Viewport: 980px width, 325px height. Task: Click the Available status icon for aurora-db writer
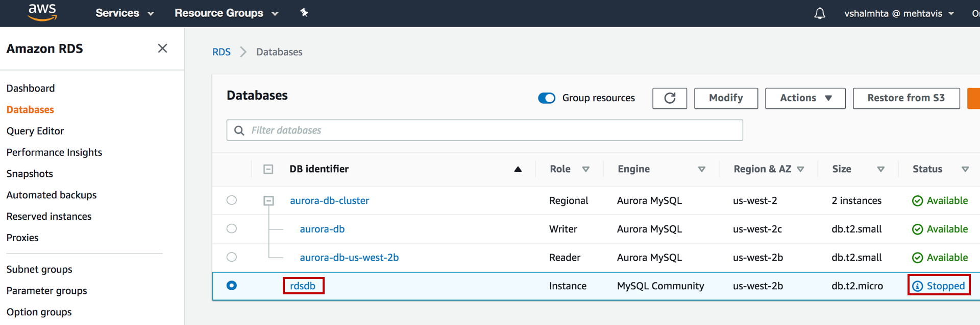(x=917, y=229)
